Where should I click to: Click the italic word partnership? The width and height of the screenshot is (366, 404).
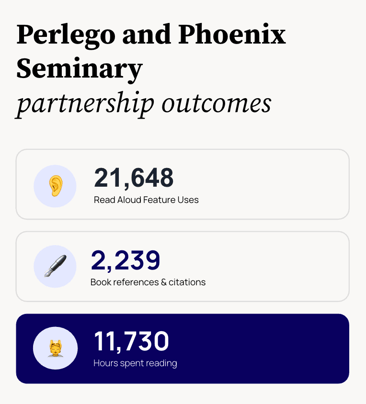click(x=85, y=105)
